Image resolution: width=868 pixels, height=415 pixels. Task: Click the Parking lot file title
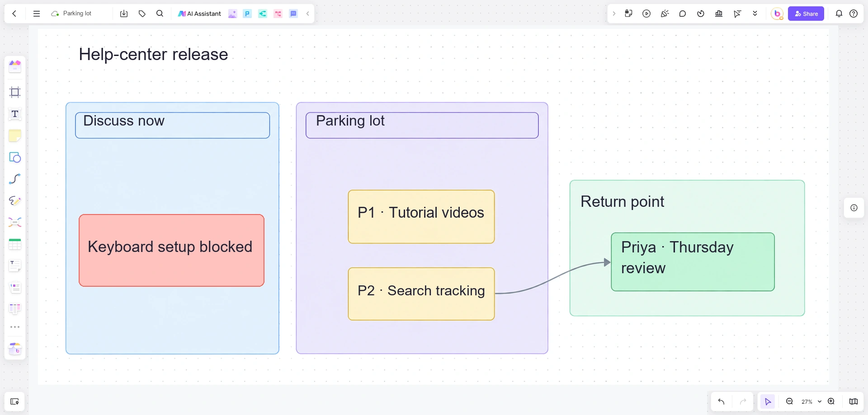[x=77, y=14]
